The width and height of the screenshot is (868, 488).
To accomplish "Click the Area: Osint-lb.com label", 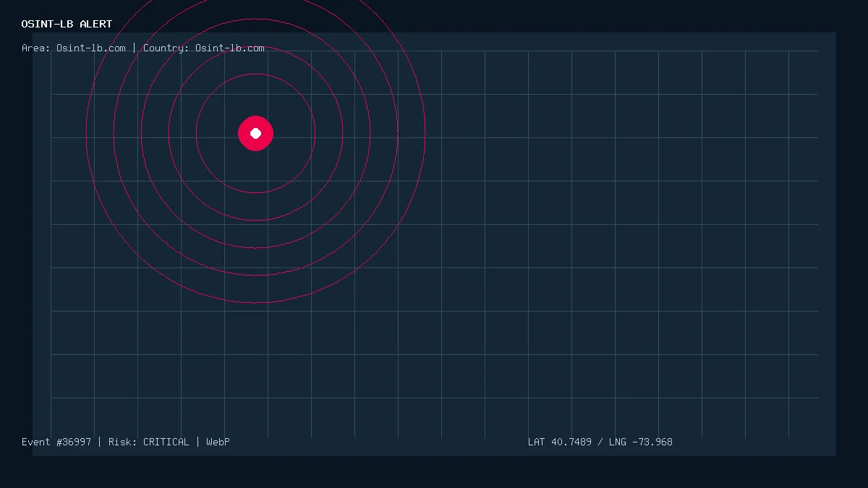I will [x=73, y=48].
